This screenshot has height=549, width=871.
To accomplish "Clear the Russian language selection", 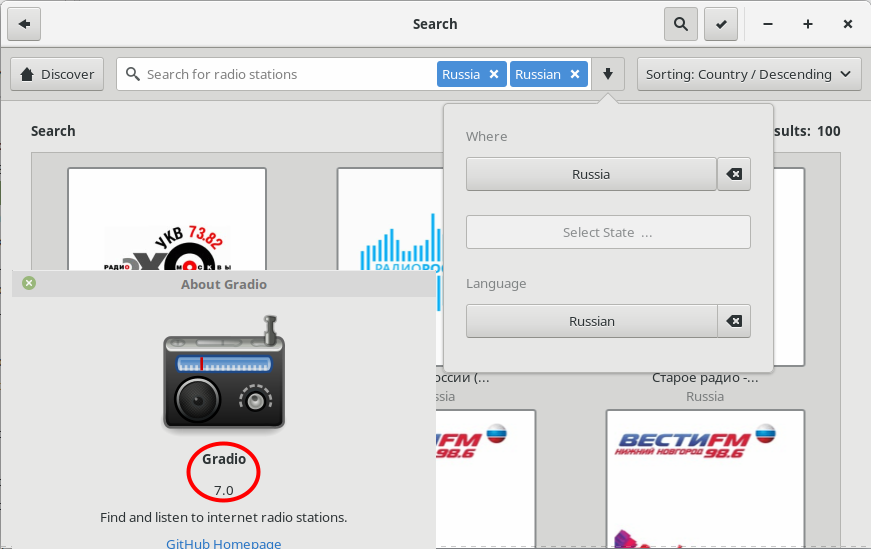I will point(734,321).
